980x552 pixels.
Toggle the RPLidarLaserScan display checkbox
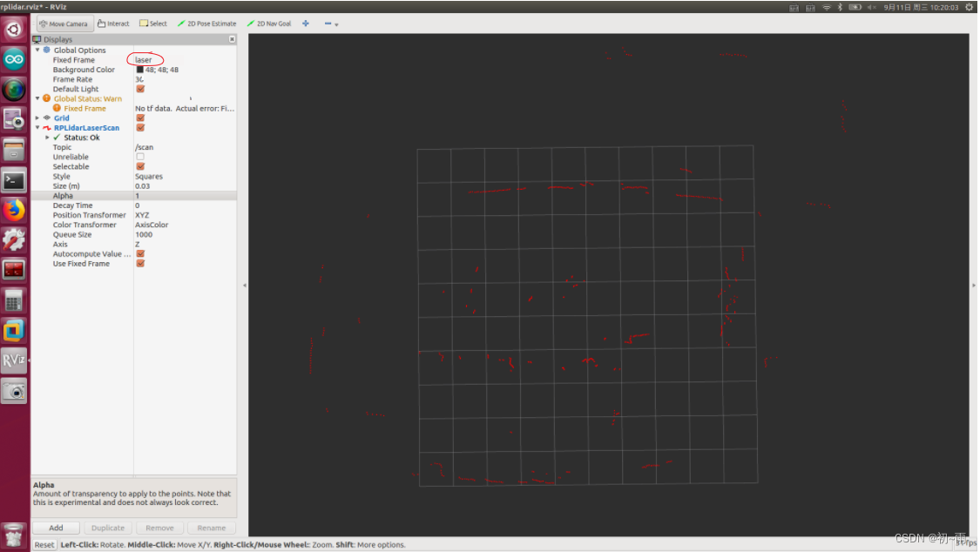point(140,128)
